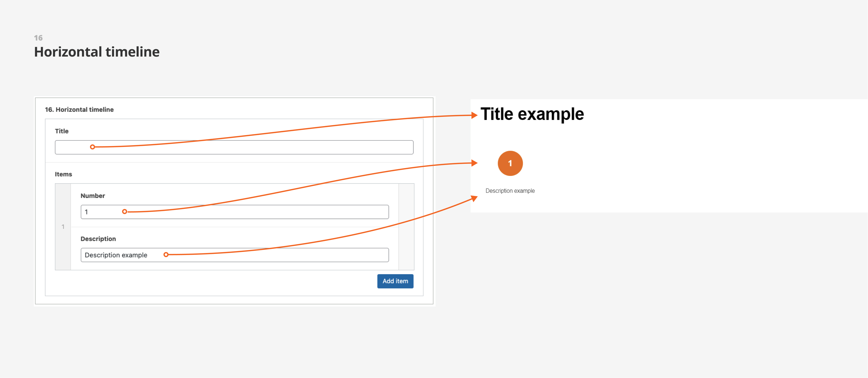Click the row handle numbered 1
The height and width of the screenshot is (378, 868).
click(63, 227)
